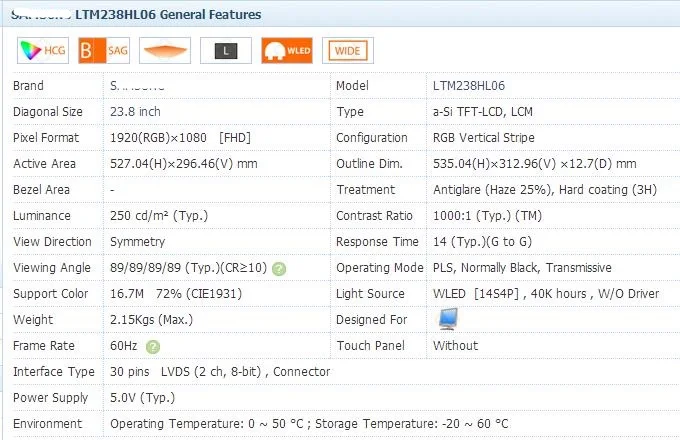Click RGB Vertical Stripe configuration value
Image resolution: width=680 pixels, height=440 pixels.
[x=484, y=138]
